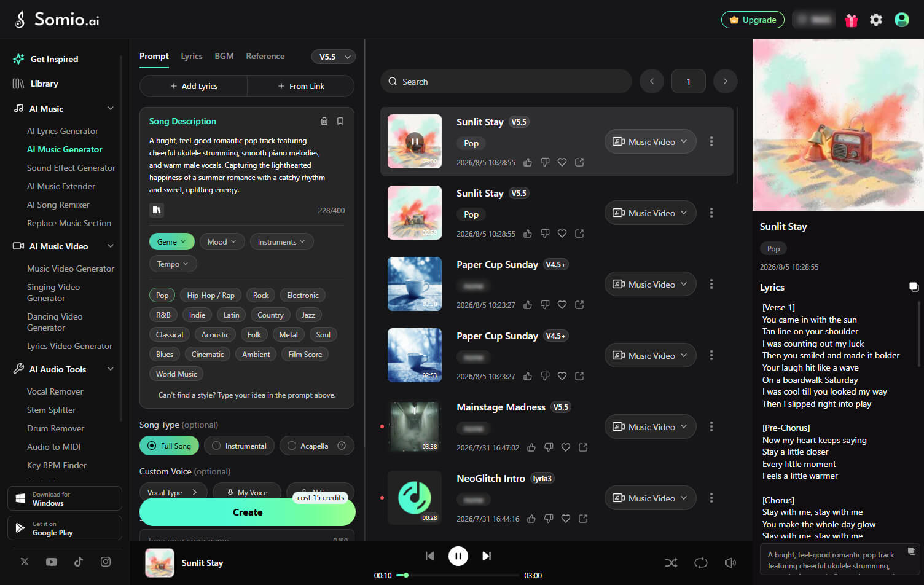The width and height of the screenshot is (924, 585).
Task: Click the Upgrade button
Action: tap(753, 20)
